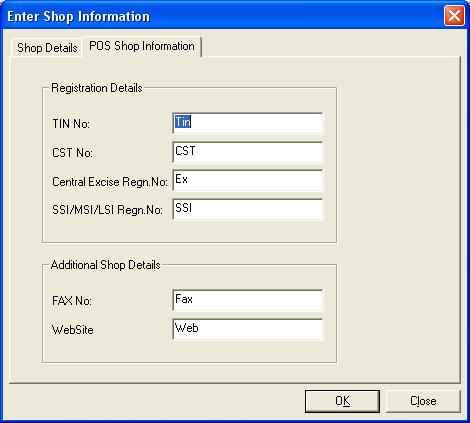Click the CST No: label

point(72,153)
